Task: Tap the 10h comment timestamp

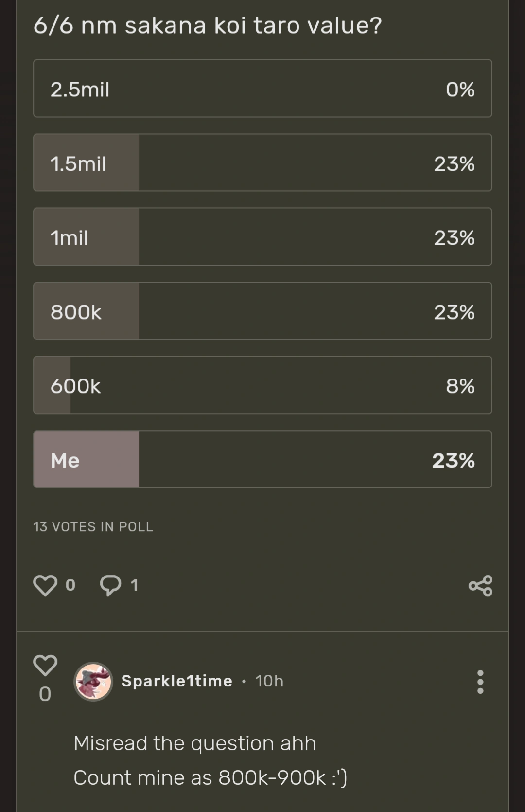Action: [x=269, y=681]
